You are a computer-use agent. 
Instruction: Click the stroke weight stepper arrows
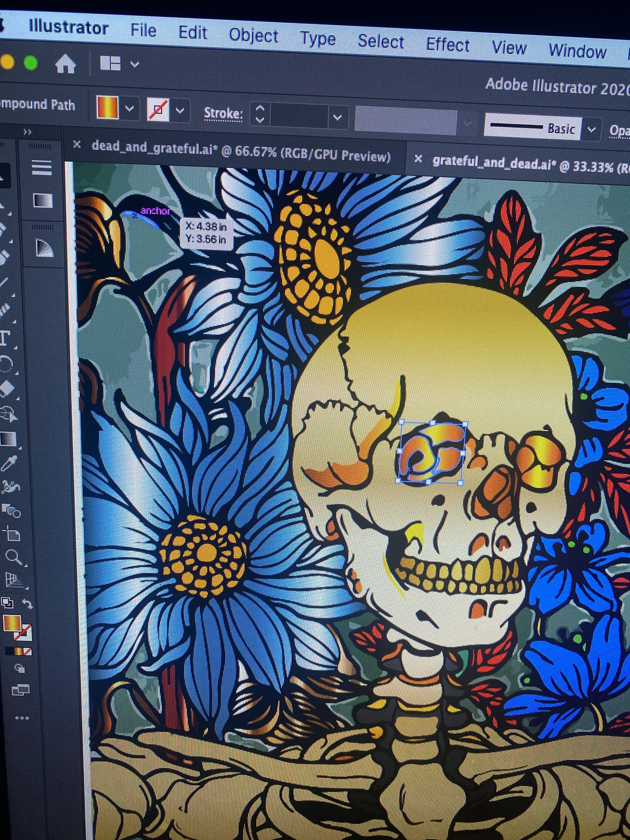(x=260, y=114)
